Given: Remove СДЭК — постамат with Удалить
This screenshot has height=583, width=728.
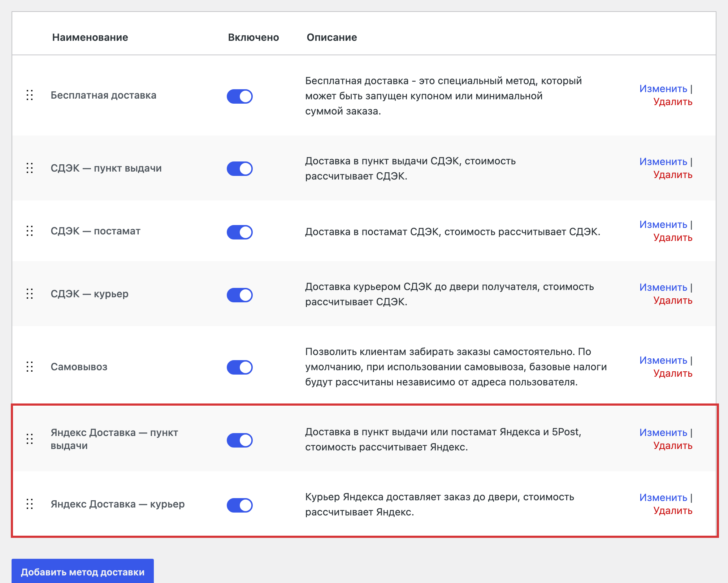Looking at the screenshot, I should click(673, 238).
